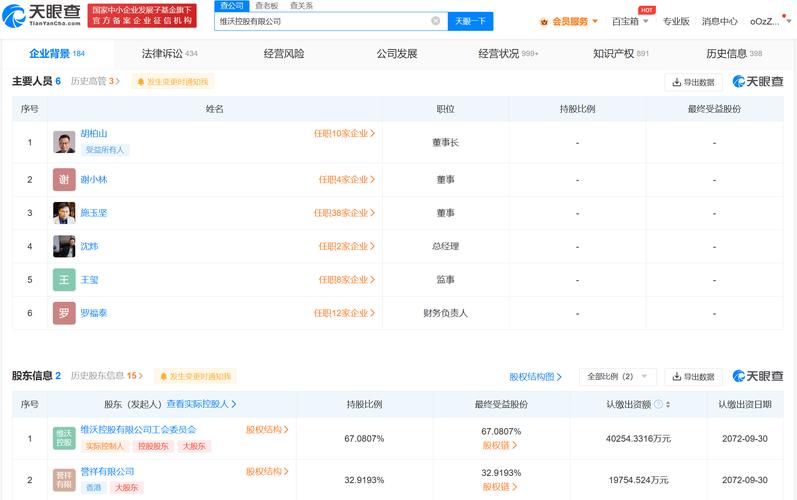Open 胡柏山's name link
797x500 pixels.
[94, 134]
